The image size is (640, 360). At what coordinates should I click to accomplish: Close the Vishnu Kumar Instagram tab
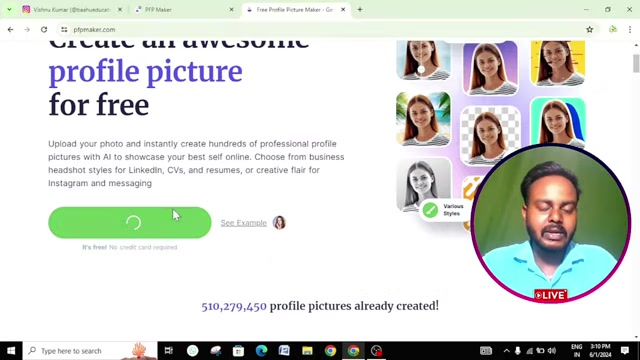(120, 9)
